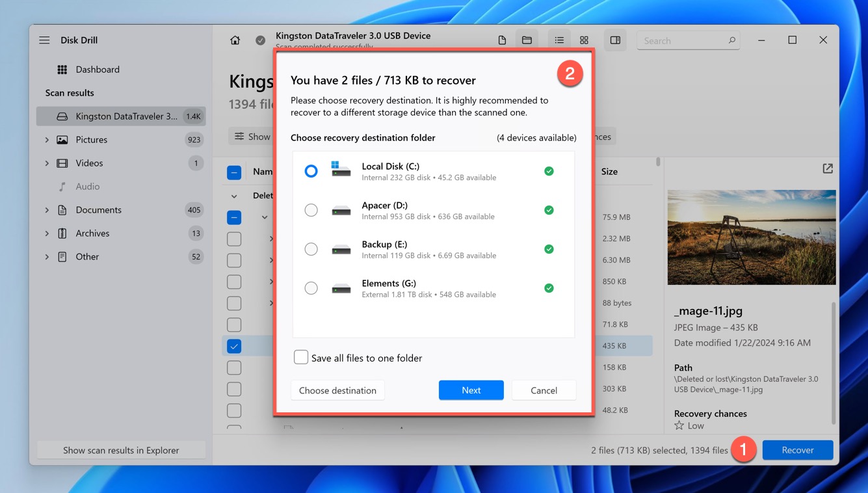Click the preview panel vertical scrollbar

tap(833, 363)
